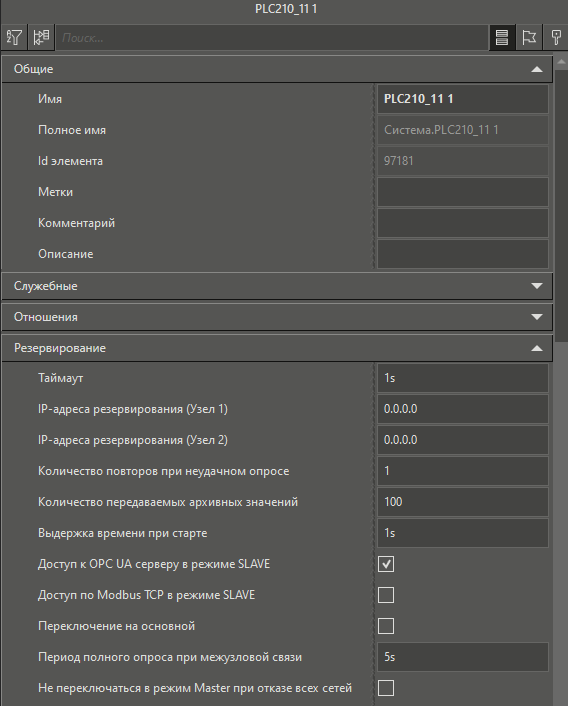
Task: Click the Полное имя value field
Action: point(463,130)
